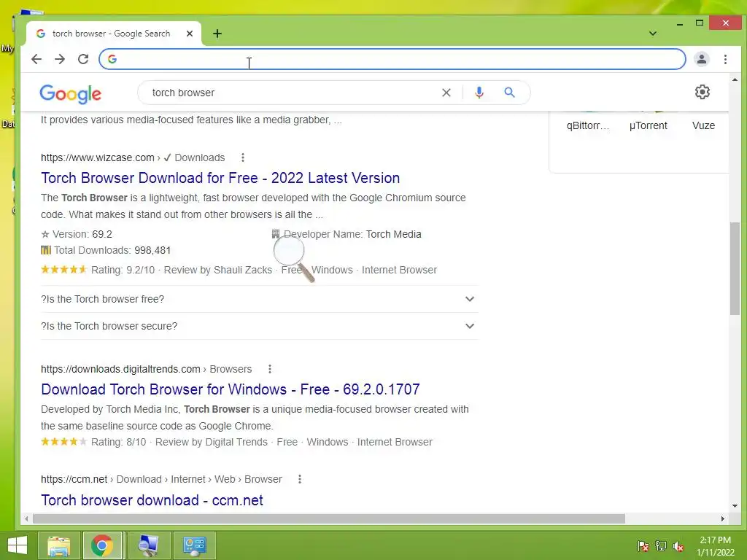The height and width of the screenshot is (560, 747).
Task: Click the scroll left arrow
Action: pyautogui.click(x=27, y=518)
